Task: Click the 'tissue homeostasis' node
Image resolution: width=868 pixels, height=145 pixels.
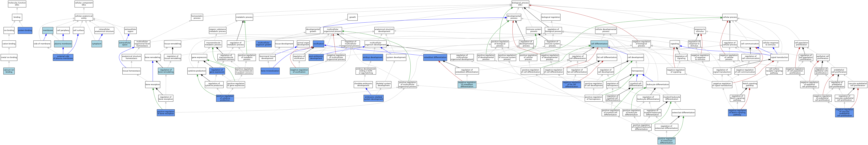Action: tap(131, 71)
